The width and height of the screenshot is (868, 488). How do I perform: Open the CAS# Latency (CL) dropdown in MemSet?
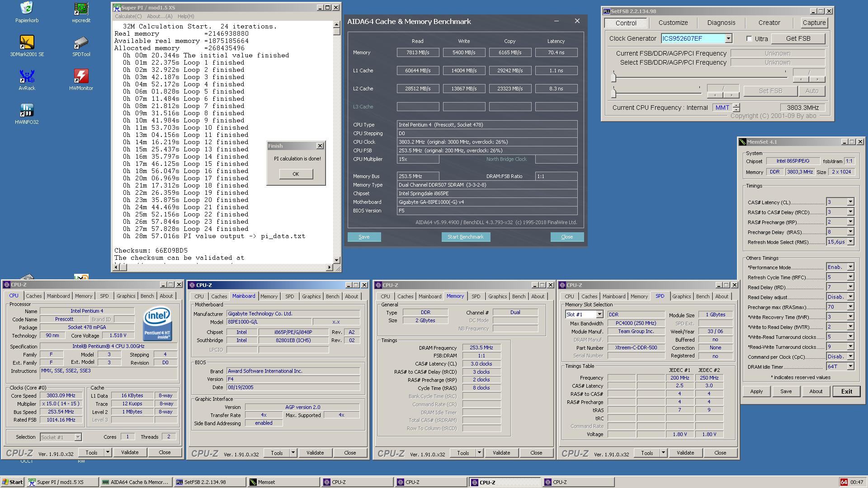(x=850, y=202)
